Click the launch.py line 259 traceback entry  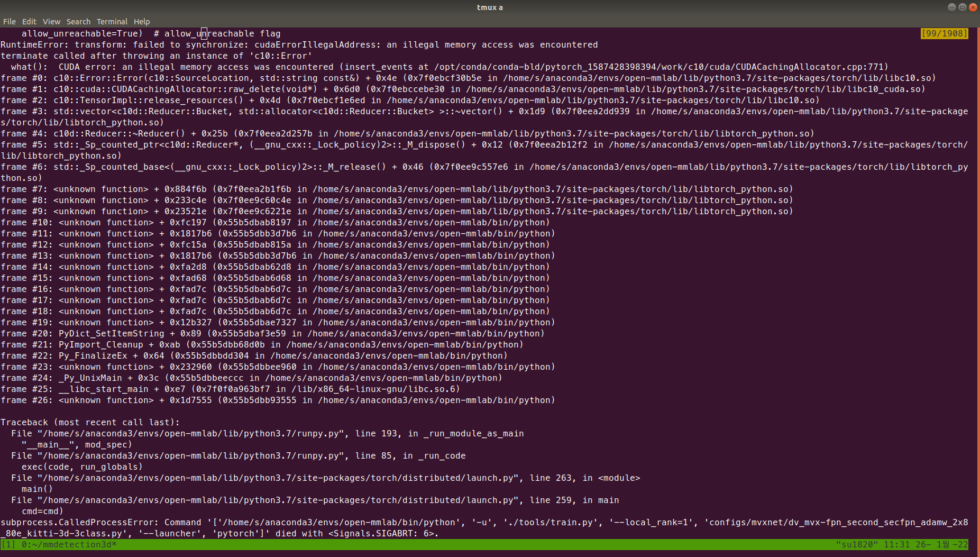(x=315, y=500)
